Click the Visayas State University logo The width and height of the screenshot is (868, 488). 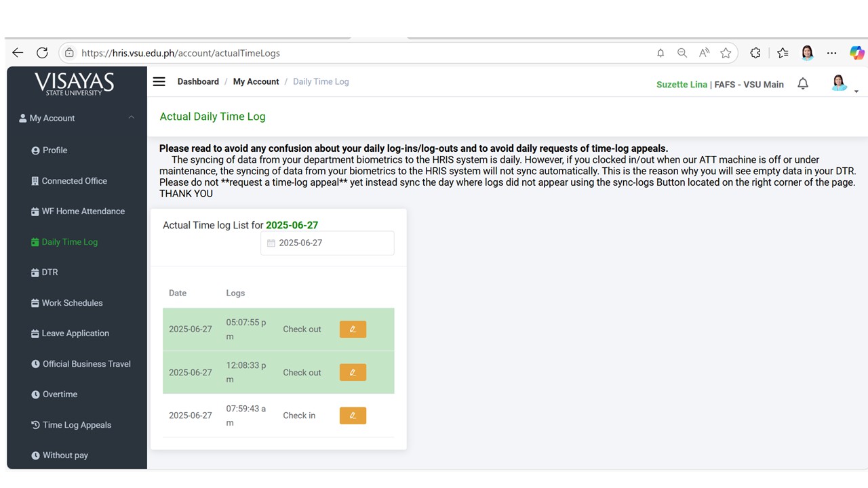click(75, 83)
